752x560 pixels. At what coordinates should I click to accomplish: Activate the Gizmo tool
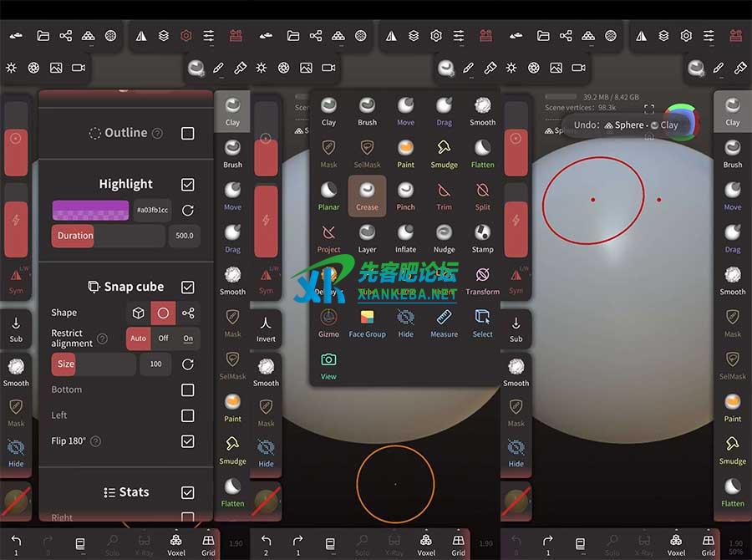click(328, 322)
